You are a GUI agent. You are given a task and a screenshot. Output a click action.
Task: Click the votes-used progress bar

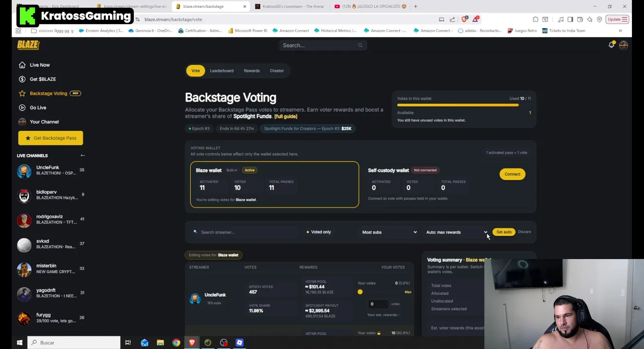coord(464,105)
